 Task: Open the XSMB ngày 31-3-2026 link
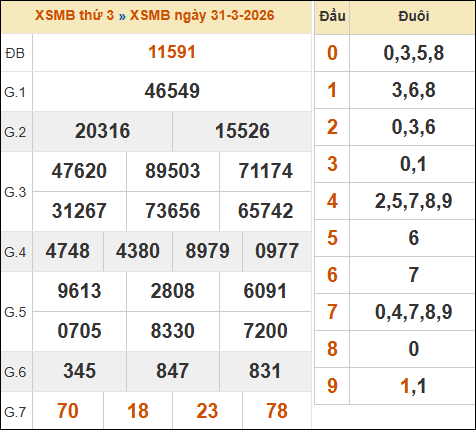tap(202, 15)
